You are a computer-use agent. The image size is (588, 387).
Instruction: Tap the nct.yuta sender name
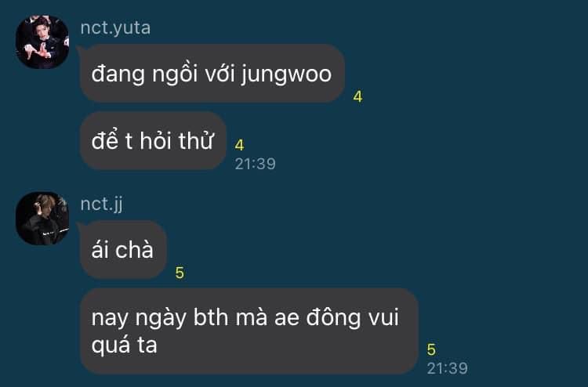point(115,28)
